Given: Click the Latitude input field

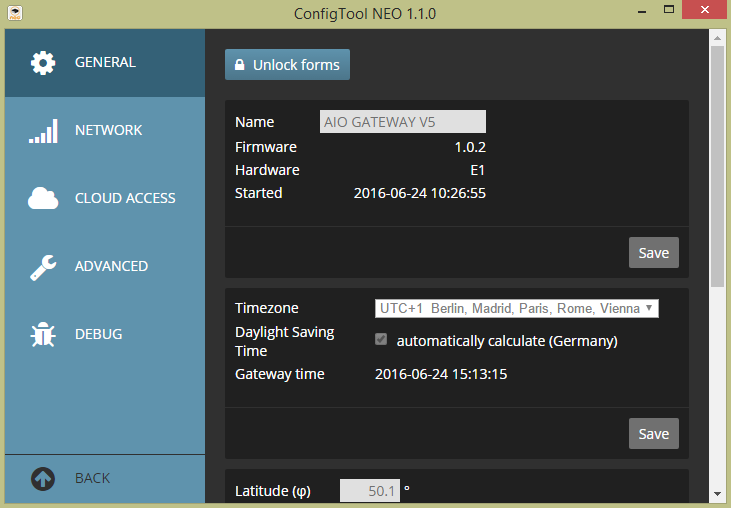Looking at the screenshot, I should [370, 491].
